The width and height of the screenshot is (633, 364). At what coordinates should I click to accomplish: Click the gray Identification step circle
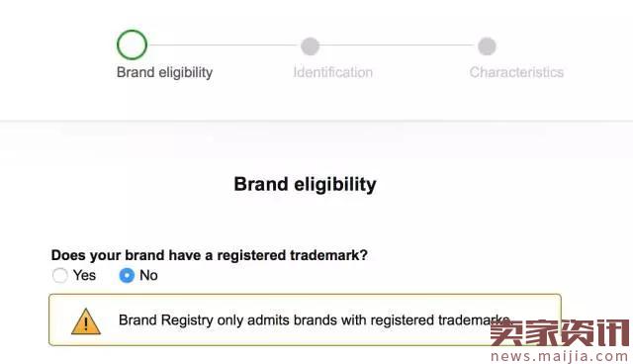point(310,46)
